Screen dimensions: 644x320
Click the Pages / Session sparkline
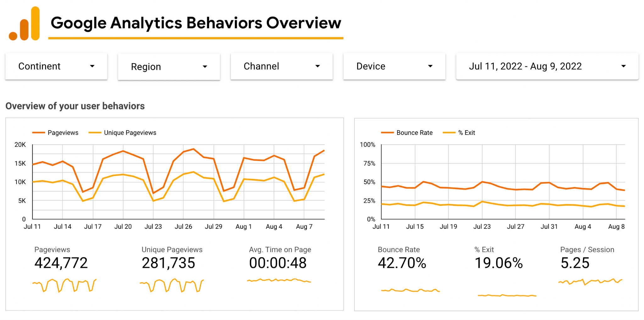[x=591, y=281]
